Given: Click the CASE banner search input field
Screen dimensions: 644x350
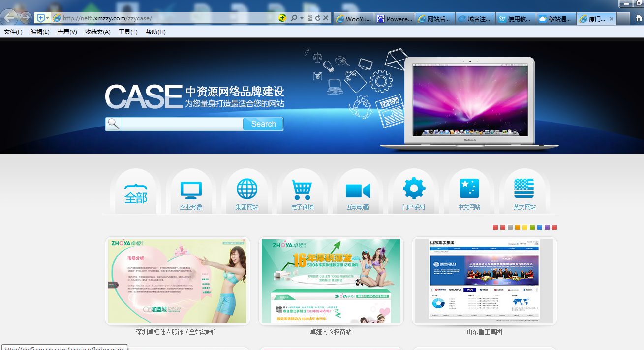Looking at the screenshot, I should [x=183, y=124].
